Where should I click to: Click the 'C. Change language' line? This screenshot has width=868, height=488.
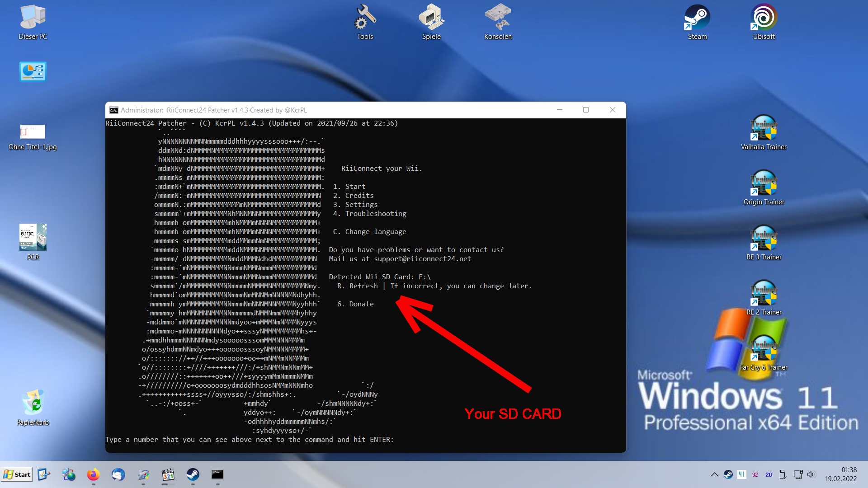[x=370, y=232]
